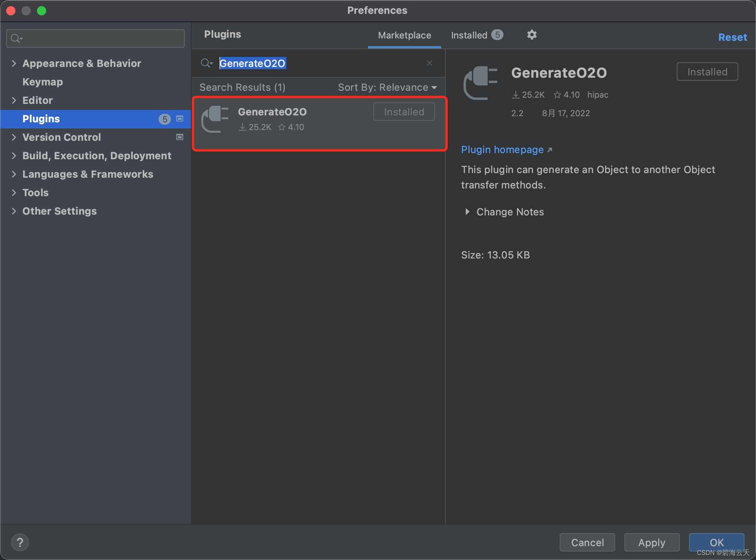Select Keymap in the settings tree

point(42,82)
